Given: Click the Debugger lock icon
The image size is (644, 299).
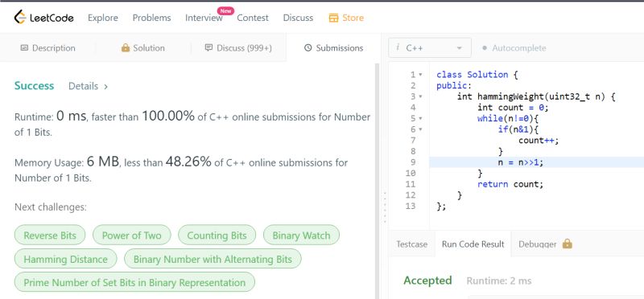Looking at the screenshot, I should [568, 244].
